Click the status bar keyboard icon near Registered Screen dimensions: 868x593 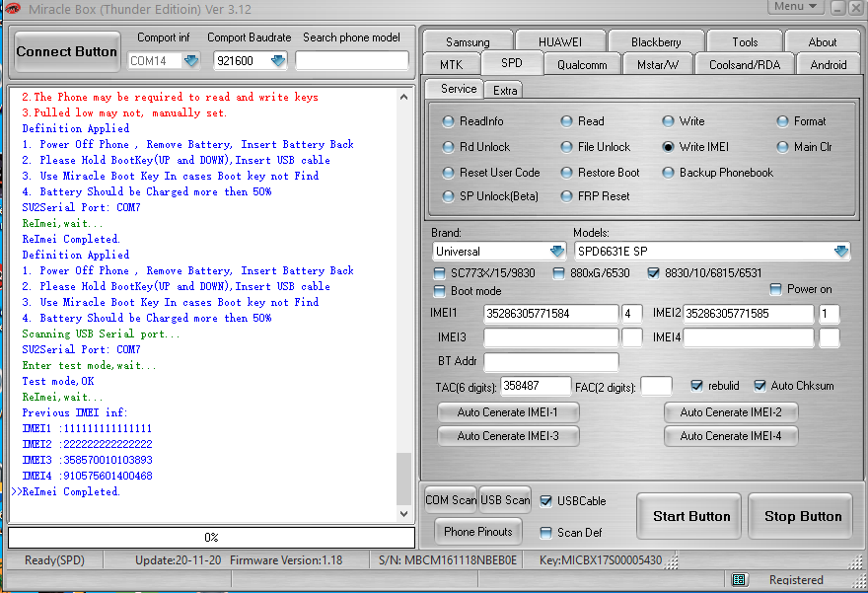(739, 580)
